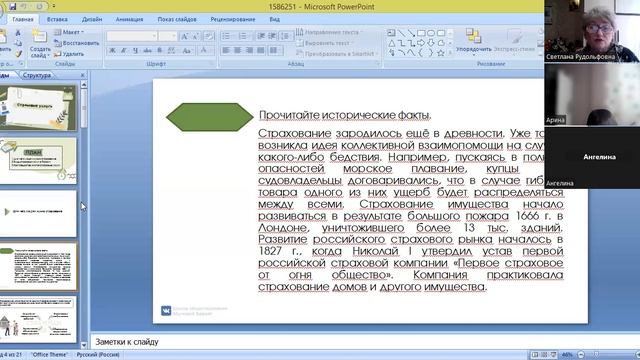Click the Bullets list icon
640x360 pixels.
226,36
